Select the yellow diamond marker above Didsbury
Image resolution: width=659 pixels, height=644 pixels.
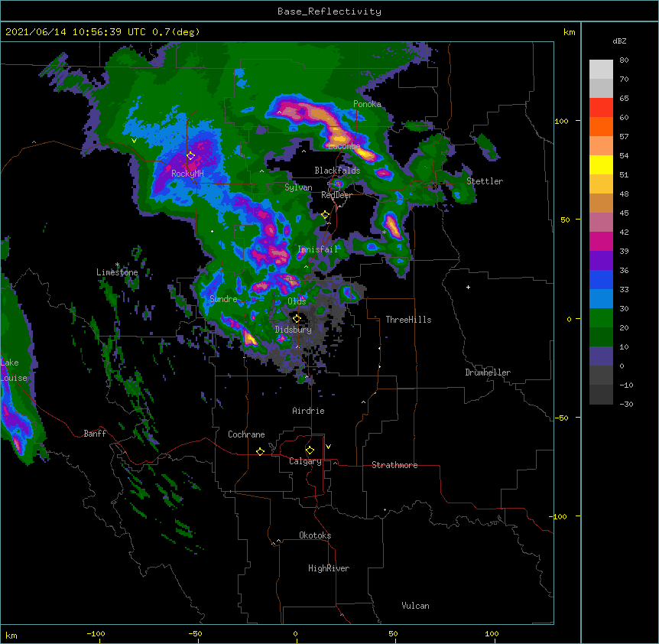tap(297, 319)
